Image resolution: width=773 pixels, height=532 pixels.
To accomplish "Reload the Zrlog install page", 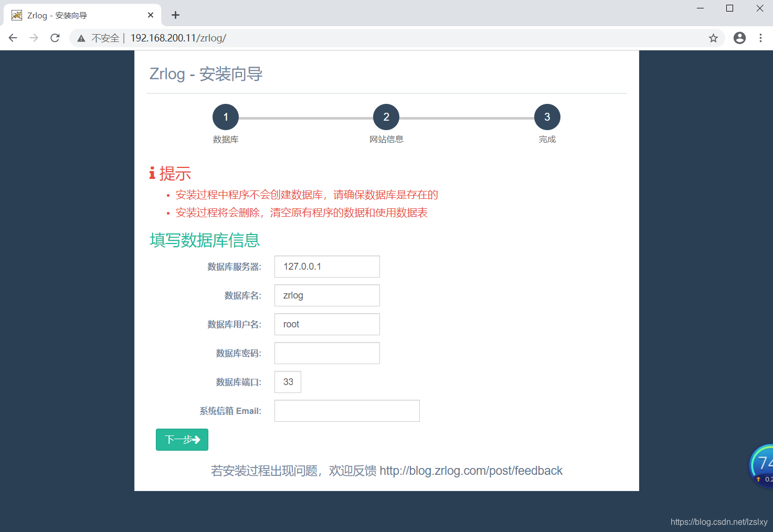I will coord(55,38).
